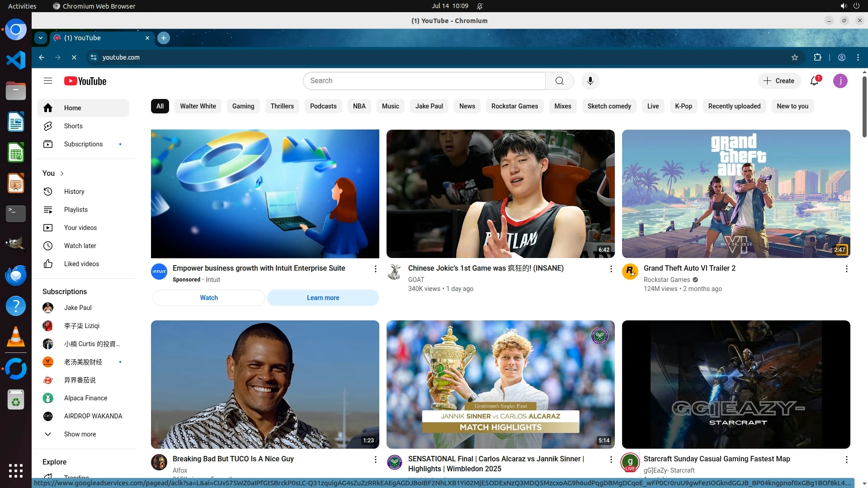This screenshot has height=488, width=868.
Task: Open the account avatar menu
Action: coord(840,81)
